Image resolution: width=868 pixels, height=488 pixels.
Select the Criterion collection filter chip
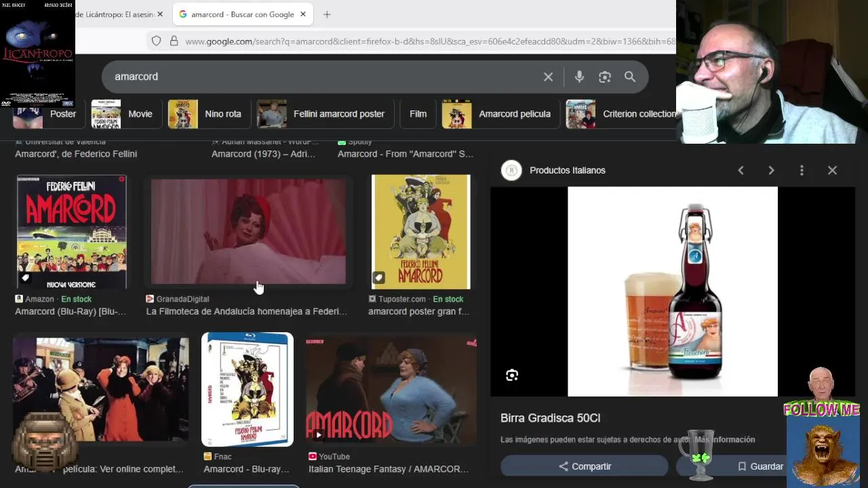(x=620, y=114)
